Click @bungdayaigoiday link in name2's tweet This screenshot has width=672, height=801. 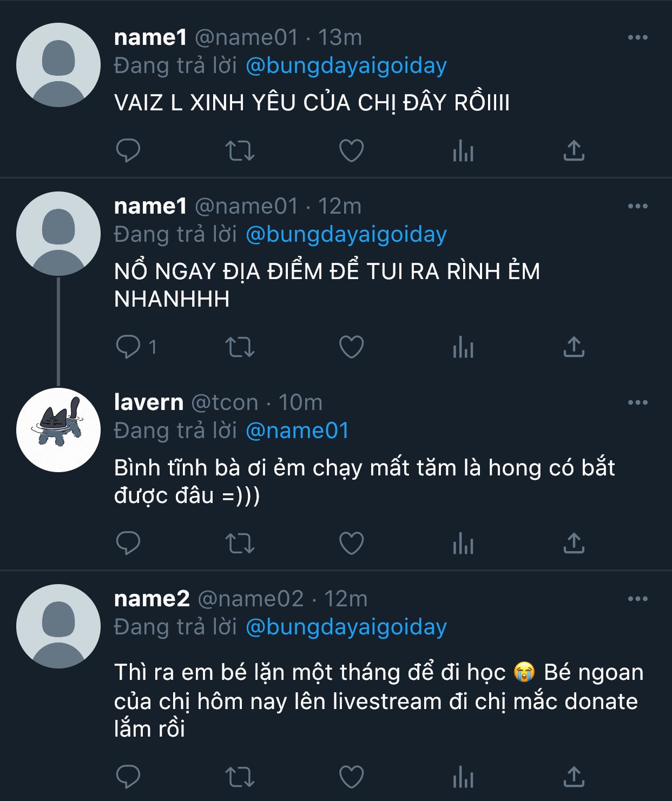click(x=346, y=627)
